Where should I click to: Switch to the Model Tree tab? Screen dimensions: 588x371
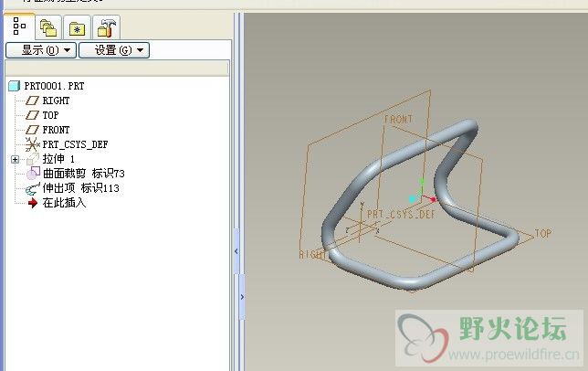[19, 26]
